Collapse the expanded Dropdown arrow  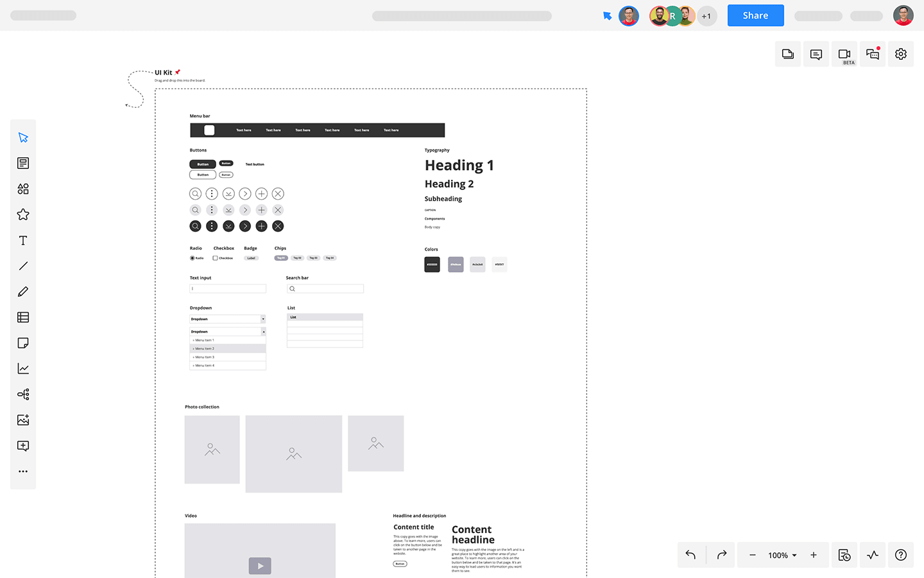(x=263, y=331)
